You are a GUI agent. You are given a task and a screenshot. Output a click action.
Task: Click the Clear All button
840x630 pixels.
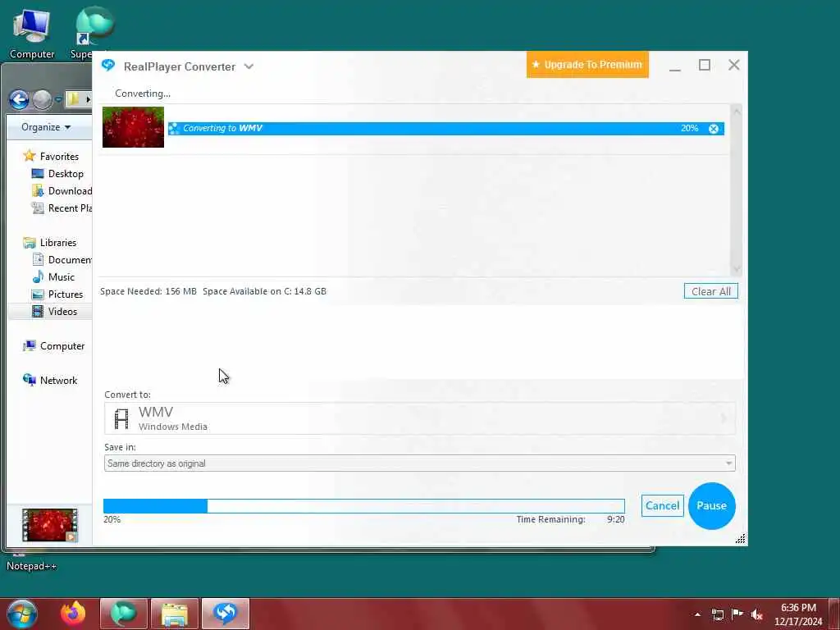pos(711,291)
